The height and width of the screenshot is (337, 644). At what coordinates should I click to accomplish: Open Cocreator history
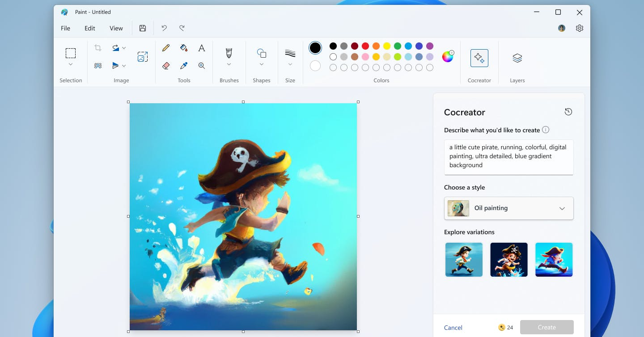tap(568, 112)
